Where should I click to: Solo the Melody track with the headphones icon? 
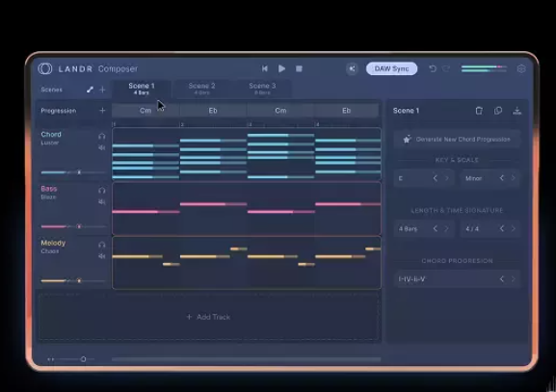(x=102, y=245)
